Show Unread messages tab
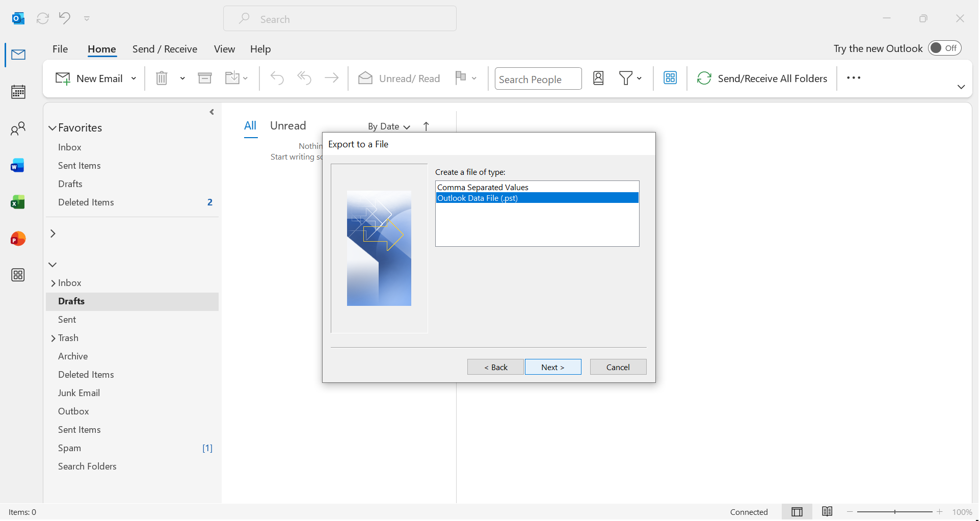980x521 pixels. [288, 126]
